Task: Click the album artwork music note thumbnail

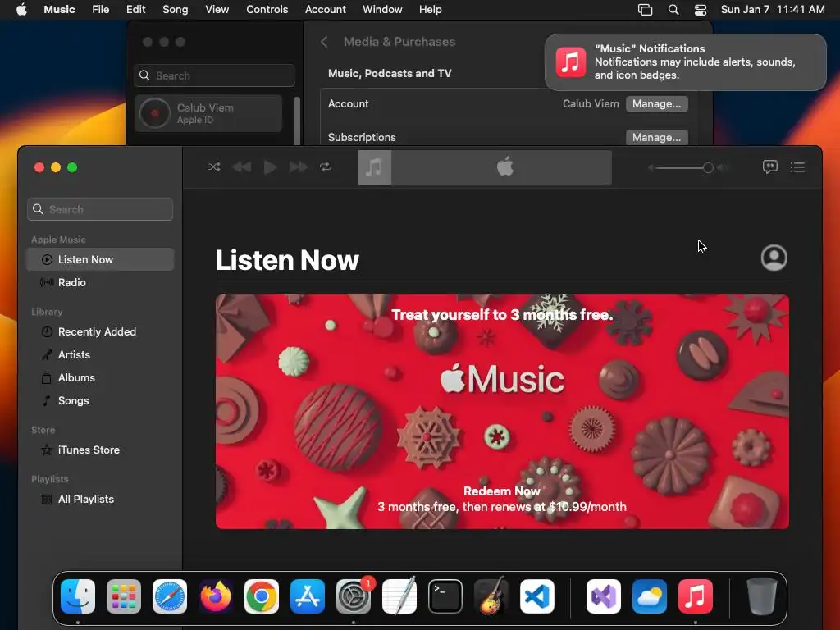Action: point(374,167)
